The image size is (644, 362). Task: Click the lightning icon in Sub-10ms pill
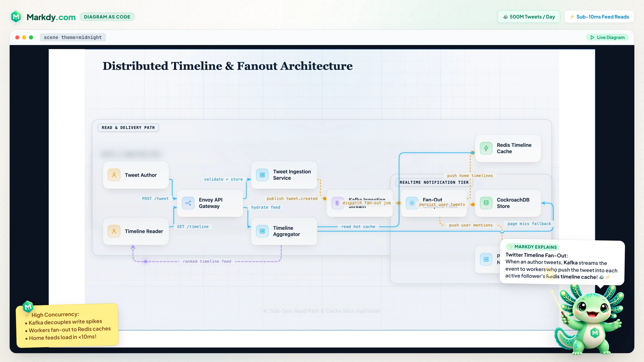coord(572,17)
